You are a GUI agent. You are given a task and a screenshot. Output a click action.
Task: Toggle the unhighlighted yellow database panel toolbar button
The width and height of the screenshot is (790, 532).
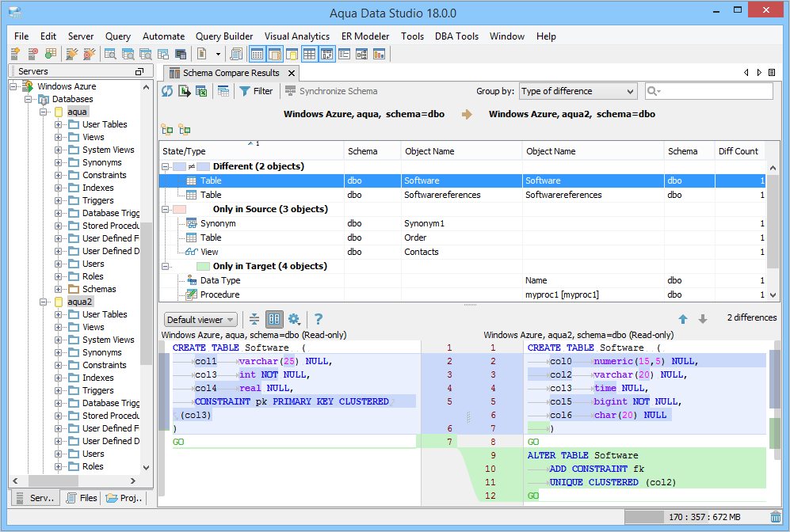[x=292, y=54]
